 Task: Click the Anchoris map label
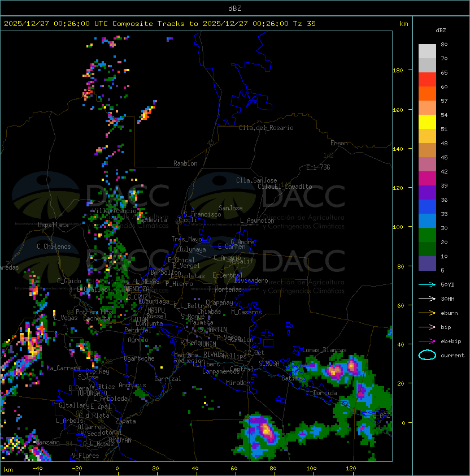pos(132,385)
